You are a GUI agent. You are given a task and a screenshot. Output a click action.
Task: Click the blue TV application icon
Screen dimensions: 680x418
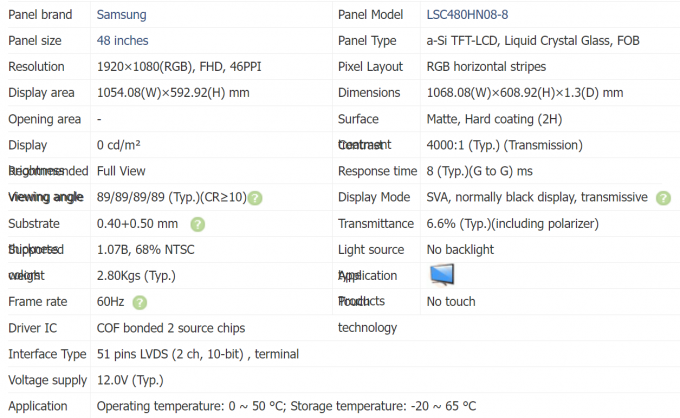[x=442, y=275]
